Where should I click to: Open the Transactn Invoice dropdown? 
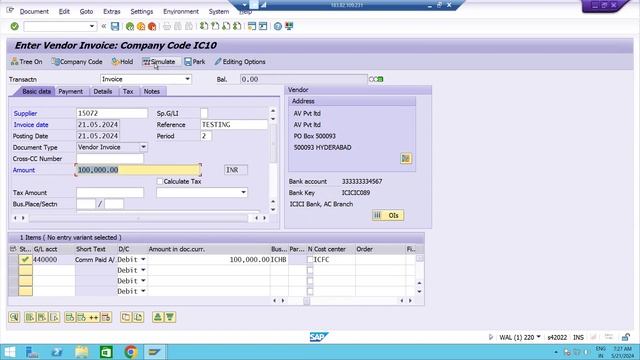[x=187, y=79]
